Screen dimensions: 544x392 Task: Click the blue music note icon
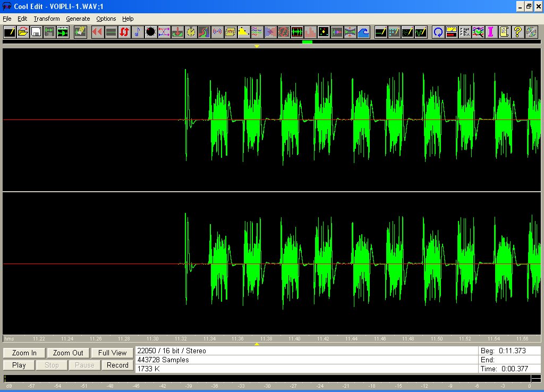(x=138, y=32)
